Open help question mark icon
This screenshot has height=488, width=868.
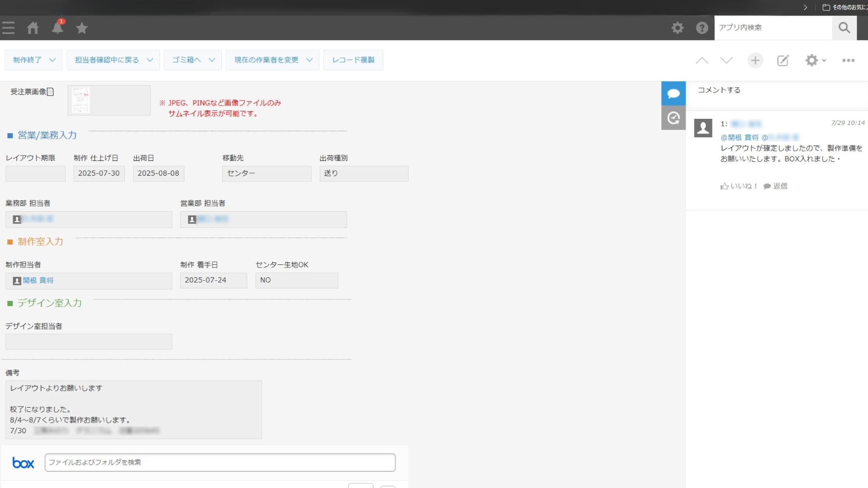click(x=702, y=28)
